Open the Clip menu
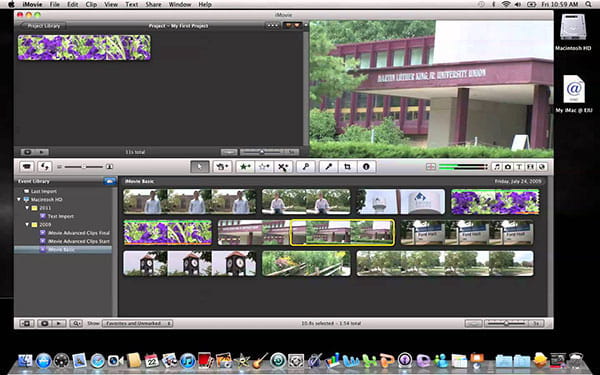 91,5
